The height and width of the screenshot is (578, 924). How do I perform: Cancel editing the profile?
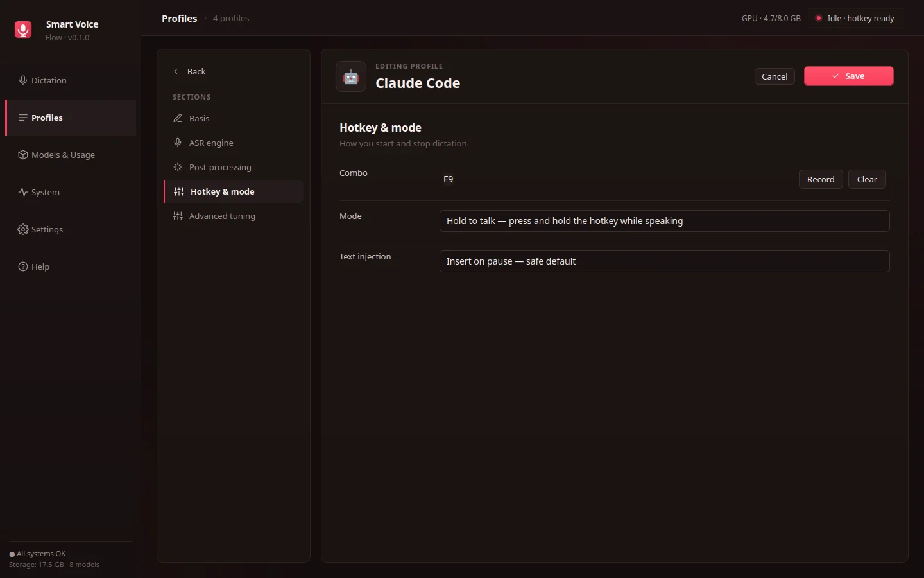point(774,76)
